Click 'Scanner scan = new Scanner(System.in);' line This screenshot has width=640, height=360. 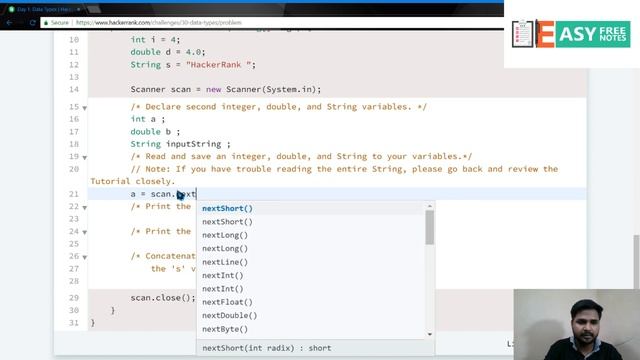click(x=226, y=89)
